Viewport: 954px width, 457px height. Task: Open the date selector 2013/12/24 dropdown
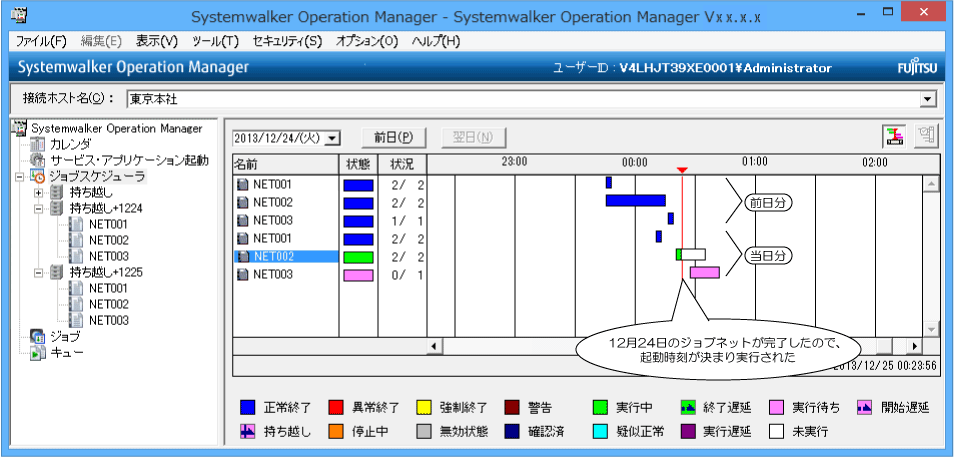click(332, 139)
